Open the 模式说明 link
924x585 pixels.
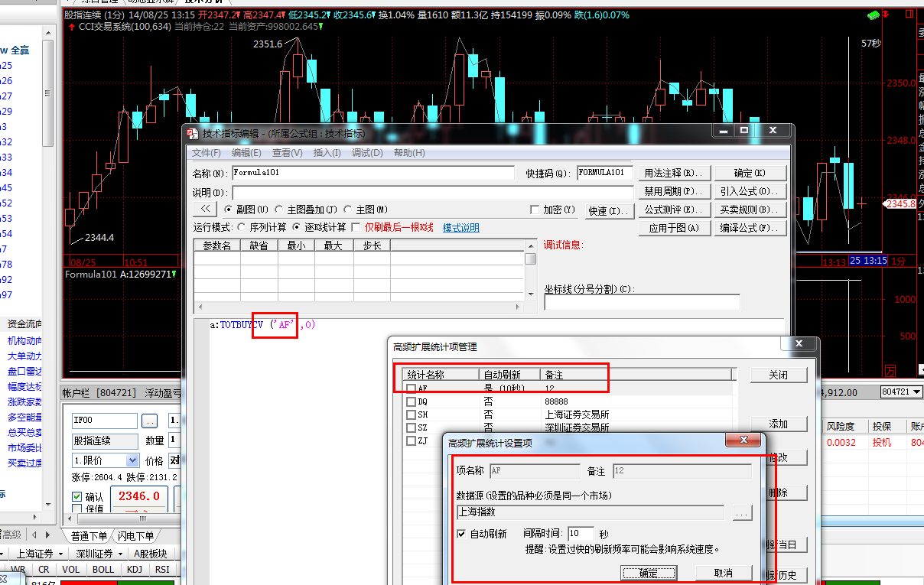(460, 227)
